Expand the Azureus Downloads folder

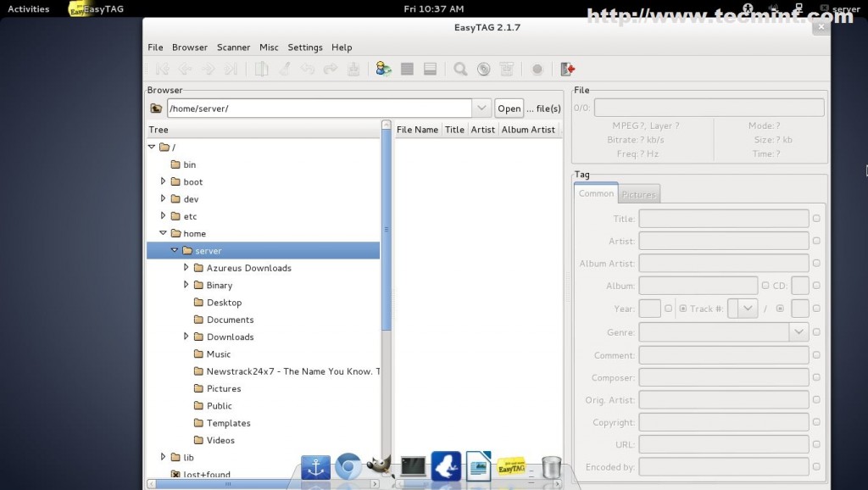[x=186, y=268]
